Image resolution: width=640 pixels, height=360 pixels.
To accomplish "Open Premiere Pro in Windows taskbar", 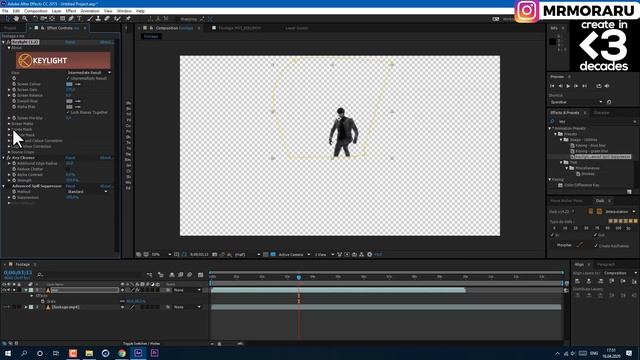I will 154,353.
